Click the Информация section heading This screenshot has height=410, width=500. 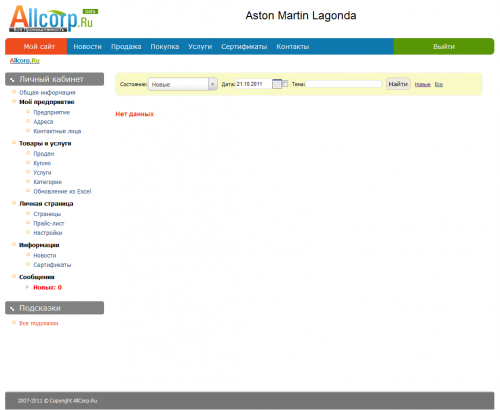click(x=39, y=245)
